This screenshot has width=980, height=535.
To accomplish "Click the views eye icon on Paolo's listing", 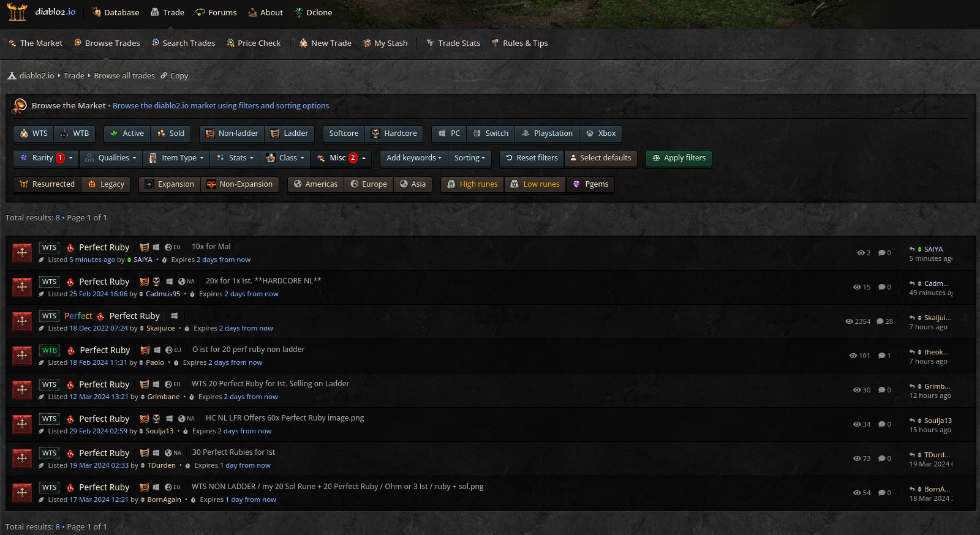I will click(x=853, y=356).
